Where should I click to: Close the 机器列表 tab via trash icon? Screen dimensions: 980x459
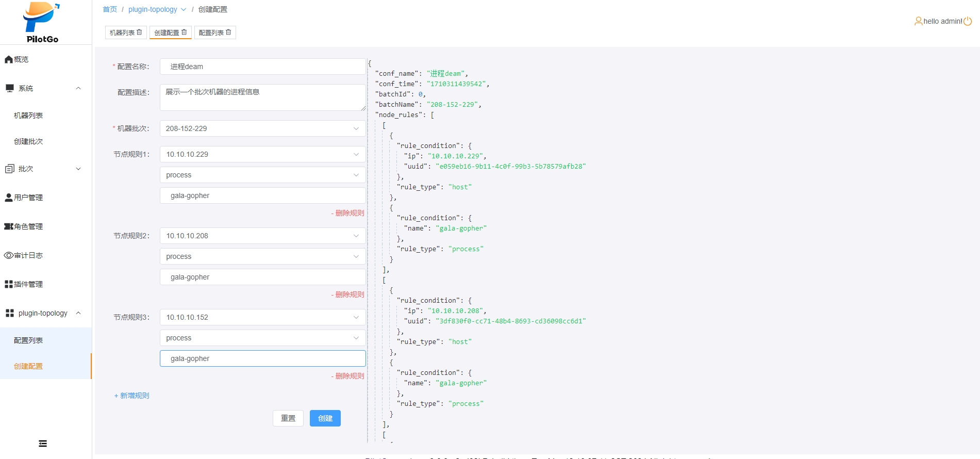click(139, 32)
